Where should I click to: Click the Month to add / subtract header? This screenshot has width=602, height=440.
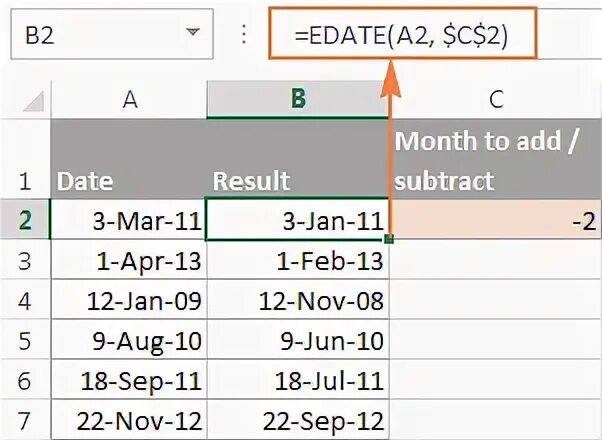tap(496, 160)
